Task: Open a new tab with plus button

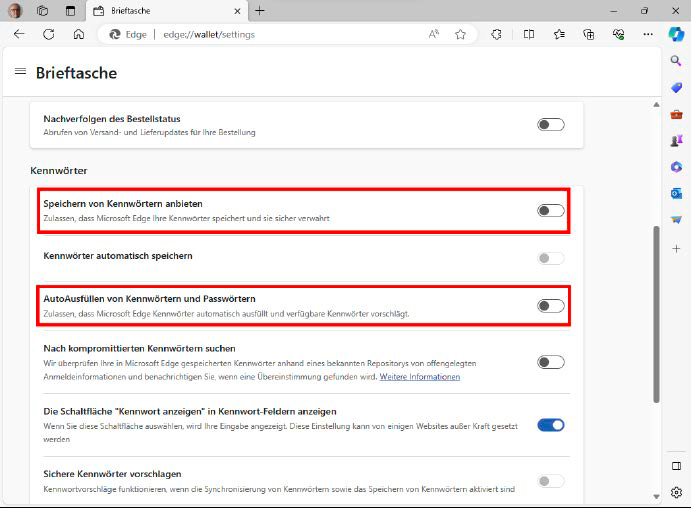Action: point(260,11)
